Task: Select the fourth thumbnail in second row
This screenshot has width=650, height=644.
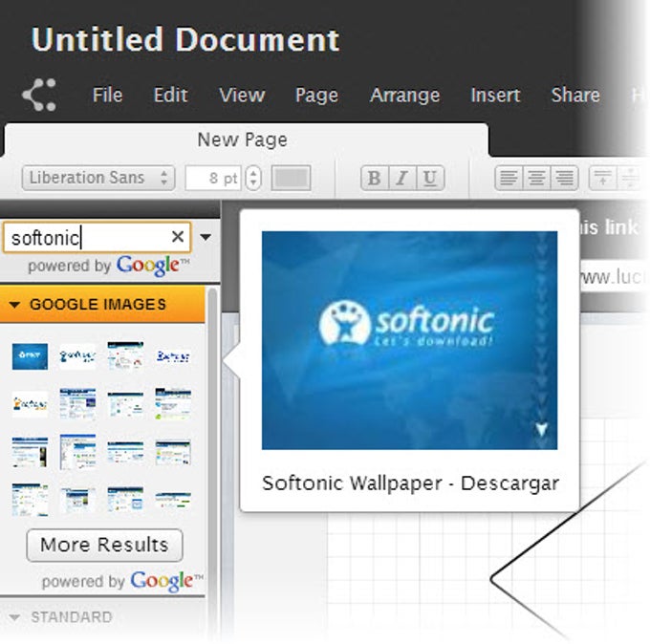Action: (x=173, y=403)
